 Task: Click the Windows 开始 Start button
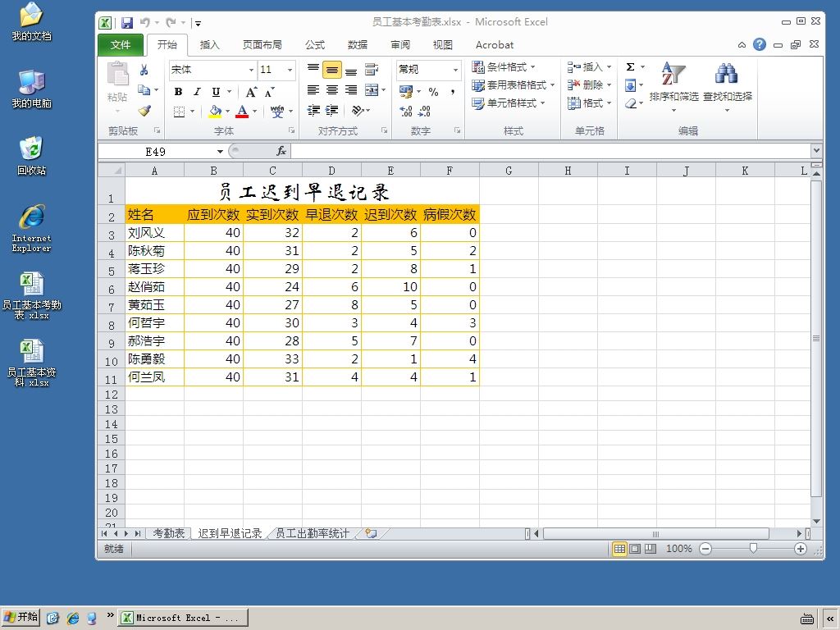tap(21, 617)
